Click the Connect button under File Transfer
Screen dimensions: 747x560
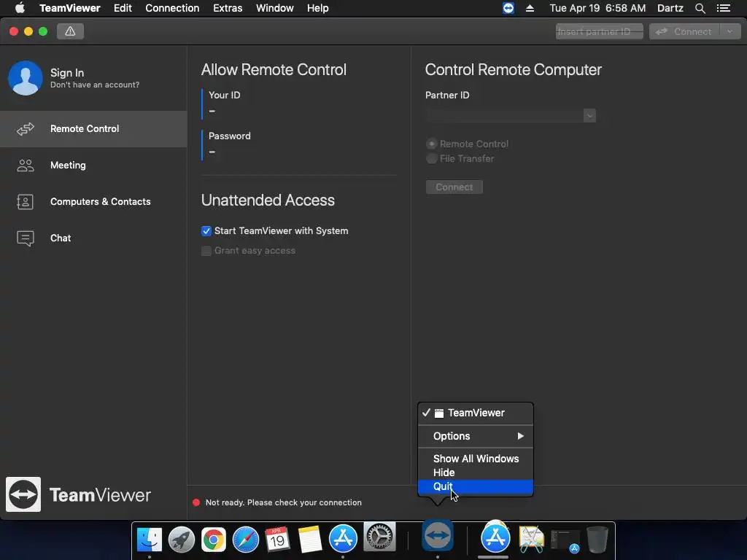pos(454,187)
